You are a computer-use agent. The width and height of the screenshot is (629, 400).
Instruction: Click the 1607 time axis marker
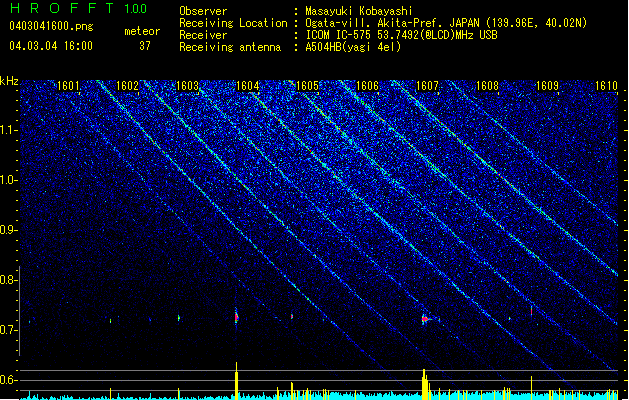(x=428, y=86)
